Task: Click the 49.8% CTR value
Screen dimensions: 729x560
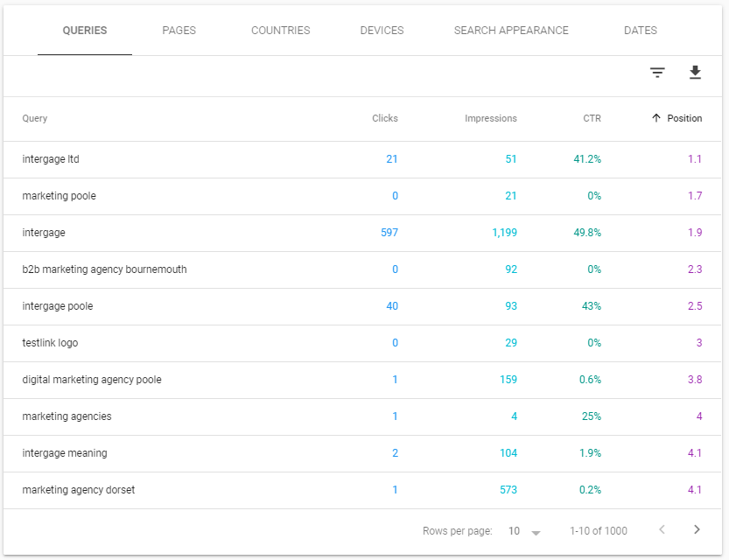Action: point(587,233)
